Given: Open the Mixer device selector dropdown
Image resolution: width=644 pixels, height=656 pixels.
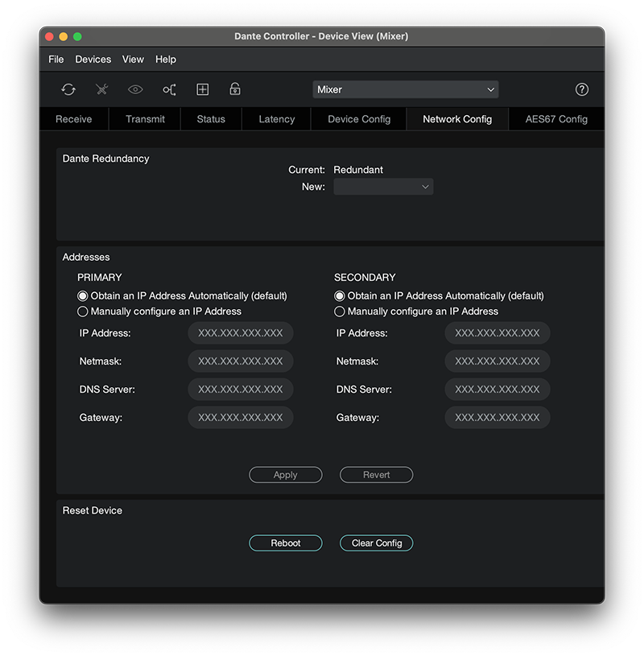Looking at the screenshot, I should coord(406,89).
